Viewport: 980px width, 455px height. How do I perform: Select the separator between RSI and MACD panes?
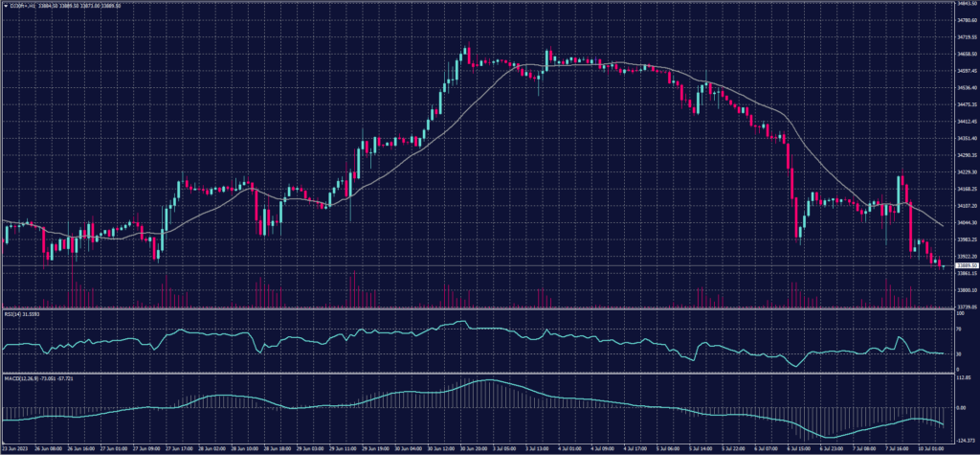pyautogui.click(x=479, y=375)
